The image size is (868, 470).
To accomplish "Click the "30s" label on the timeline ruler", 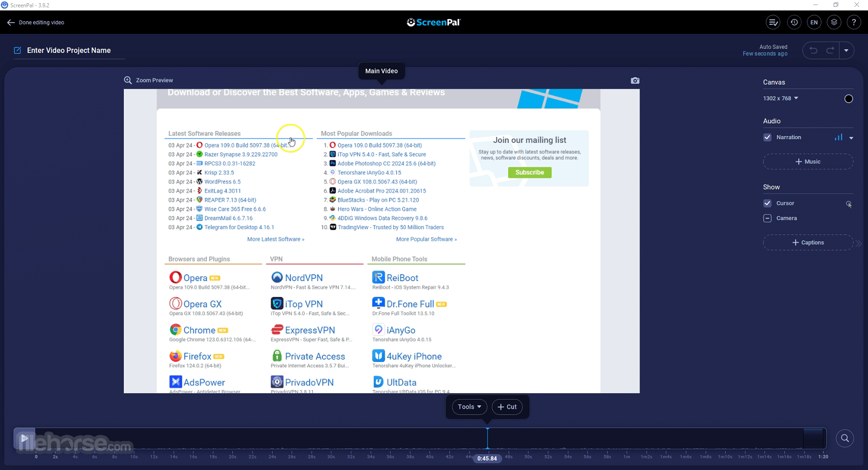I will coord(331,457).
